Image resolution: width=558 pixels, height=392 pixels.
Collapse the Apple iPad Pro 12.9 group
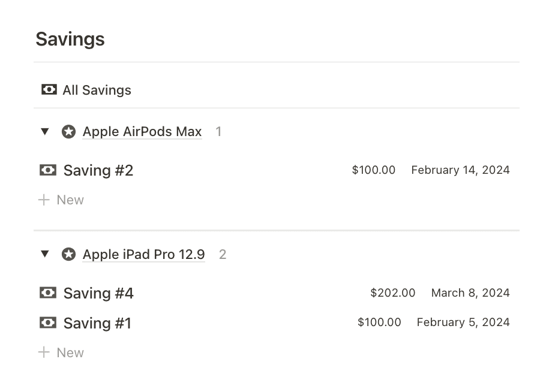pyautogui.click(x=45, y=254)
